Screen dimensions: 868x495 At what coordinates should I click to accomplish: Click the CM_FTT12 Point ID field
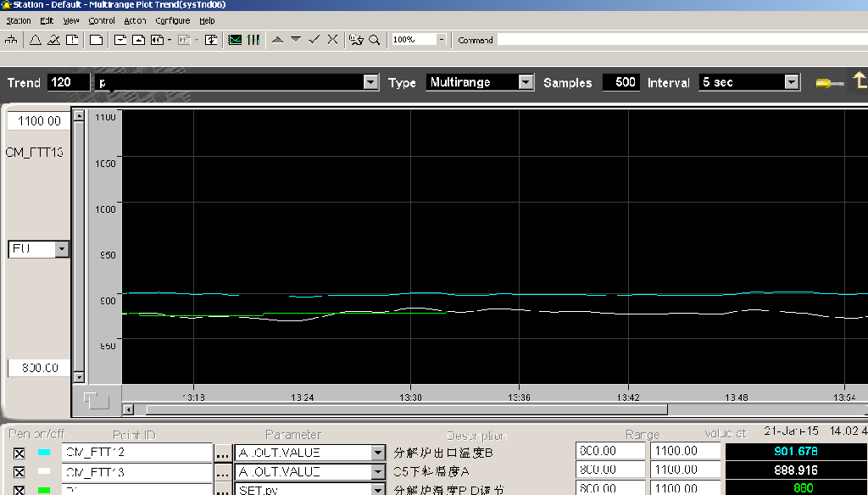137,453
